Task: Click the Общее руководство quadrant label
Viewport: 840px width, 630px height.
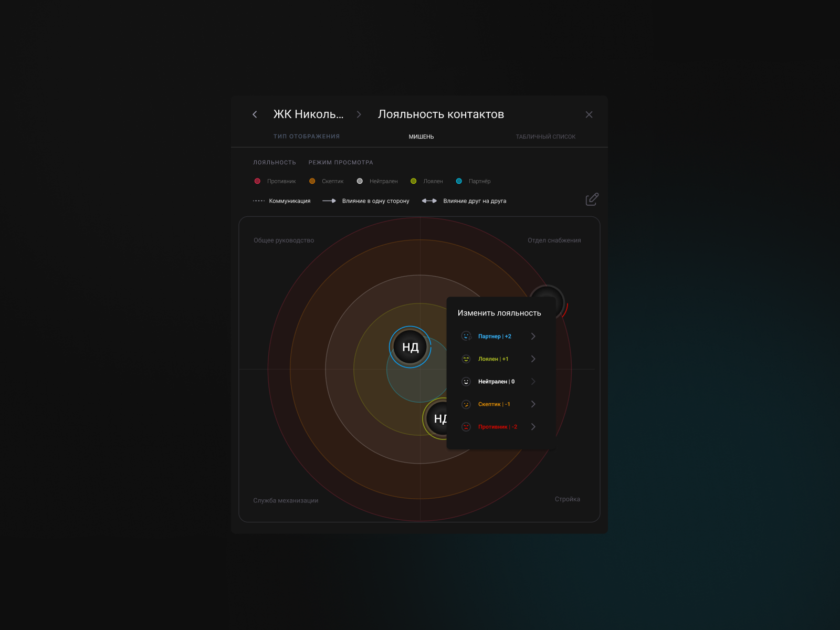Action: 284,240
